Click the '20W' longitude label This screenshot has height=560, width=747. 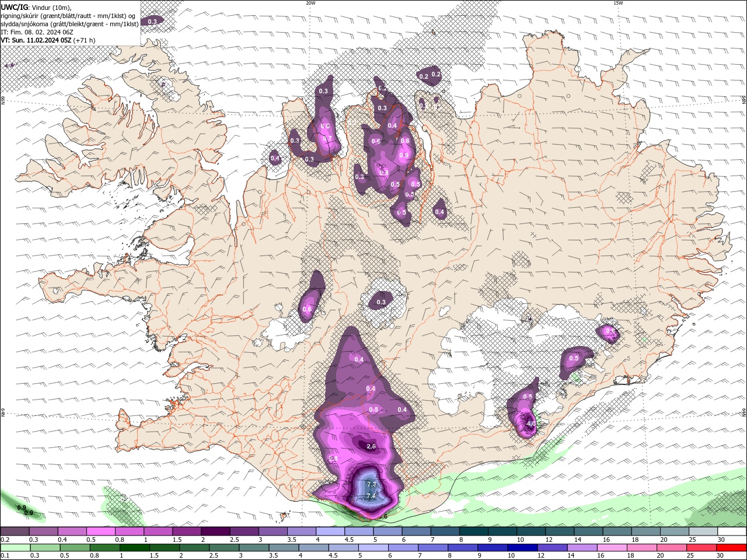310,3
